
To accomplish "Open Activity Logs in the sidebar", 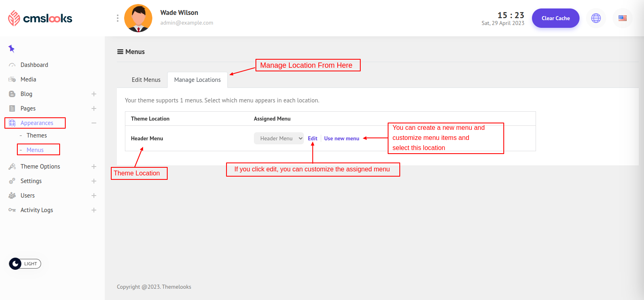I will coord(37,210).
